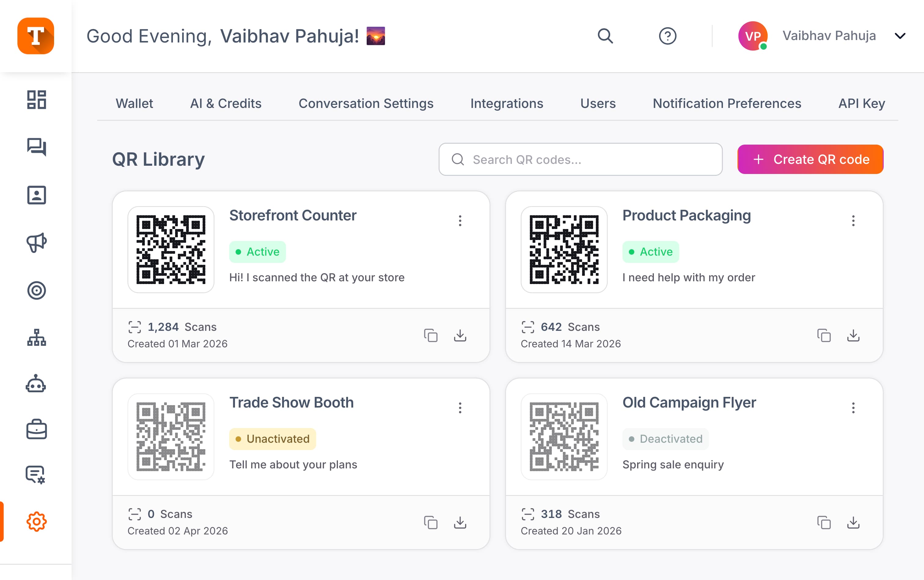Download the Storefront Counter QR code

click(460, 336)
